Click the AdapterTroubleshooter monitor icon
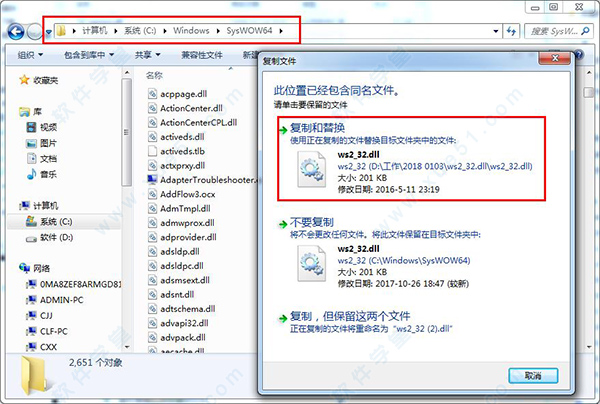 point(152,180)
